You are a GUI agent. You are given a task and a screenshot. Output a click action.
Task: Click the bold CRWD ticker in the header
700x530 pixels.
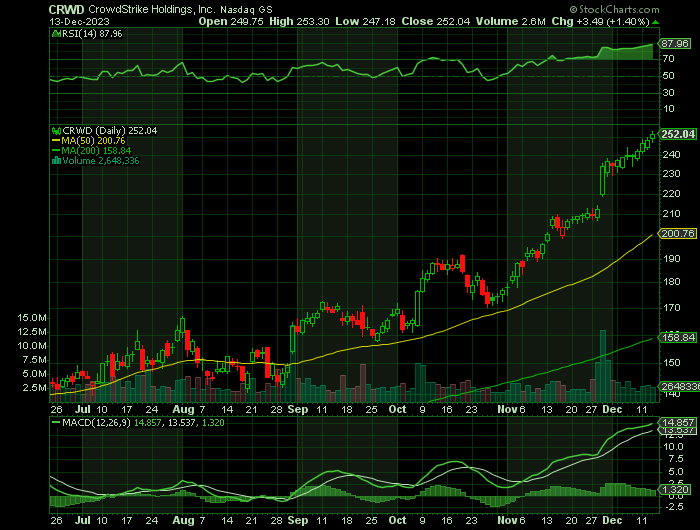tap(67, 9)
